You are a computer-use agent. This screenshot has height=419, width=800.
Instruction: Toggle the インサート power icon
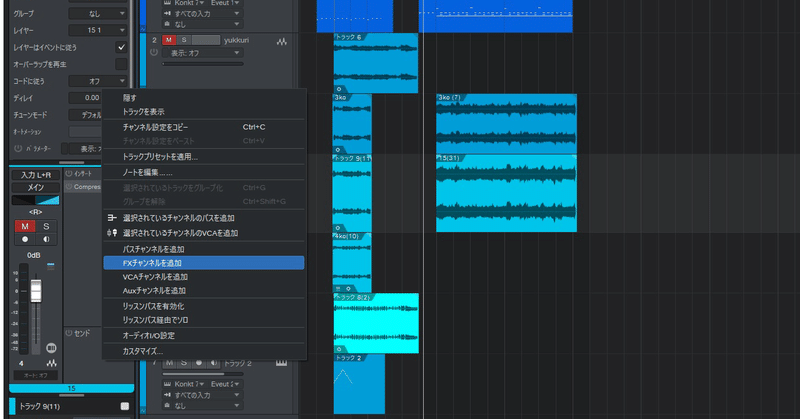(69, 174)
